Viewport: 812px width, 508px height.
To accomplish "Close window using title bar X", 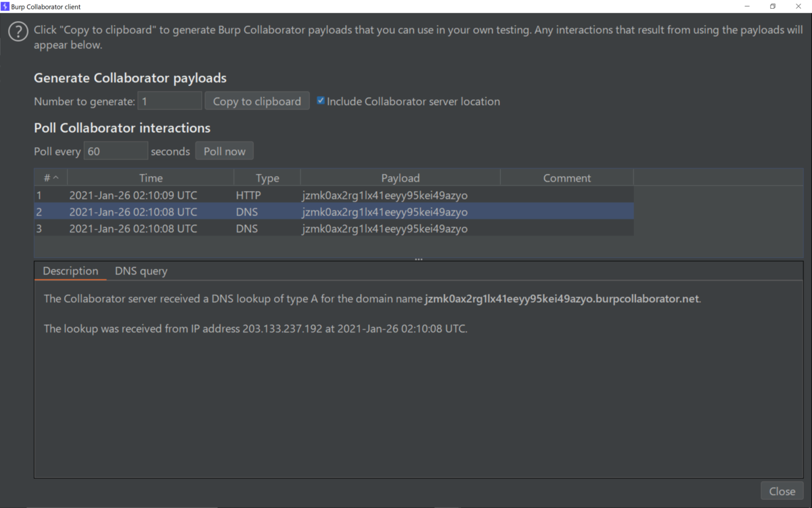I will point(798,6).
